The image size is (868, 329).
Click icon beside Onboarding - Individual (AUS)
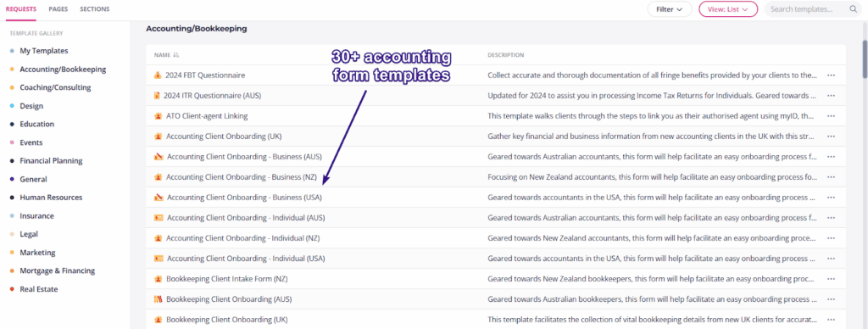(x=158, y=218)
